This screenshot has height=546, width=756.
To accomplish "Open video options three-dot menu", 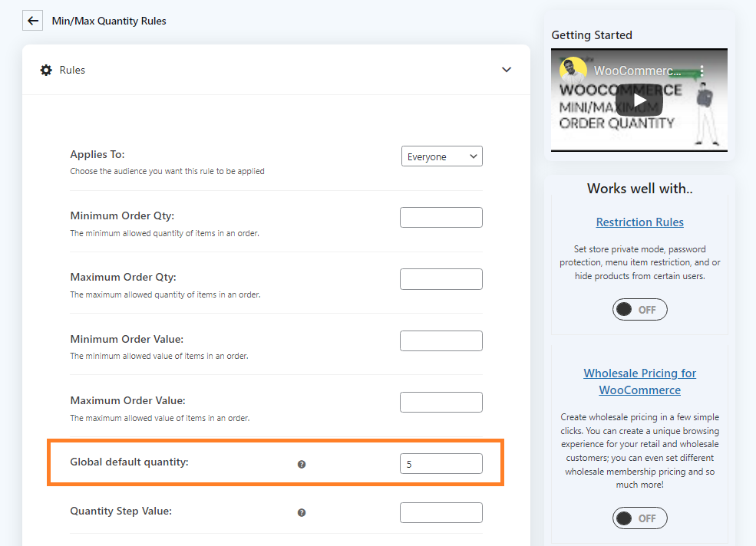I will point(702,71).
